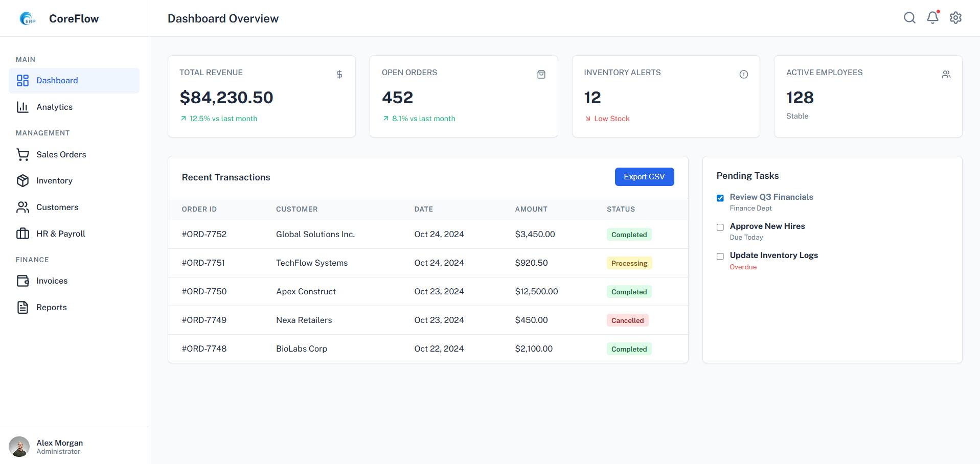
Task: Click alert icon on Inventory Alerts card
Action: [x=743, y=75]
